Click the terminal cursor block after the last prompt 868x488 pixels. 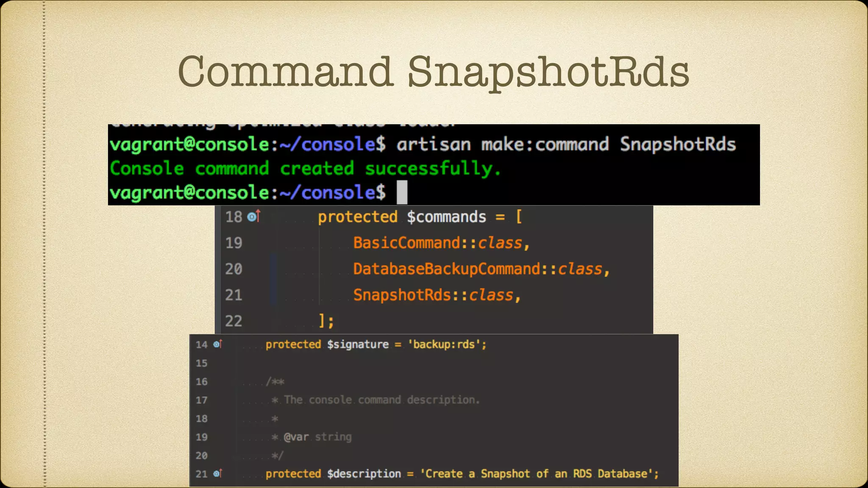pos(402,192)
